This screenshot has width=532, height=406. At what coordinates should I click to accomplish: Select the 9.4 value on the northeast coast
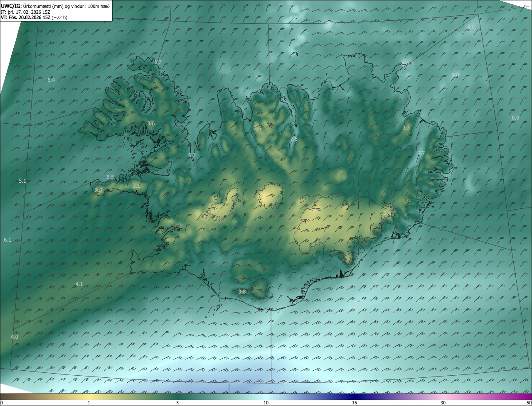tap(406, 64)
